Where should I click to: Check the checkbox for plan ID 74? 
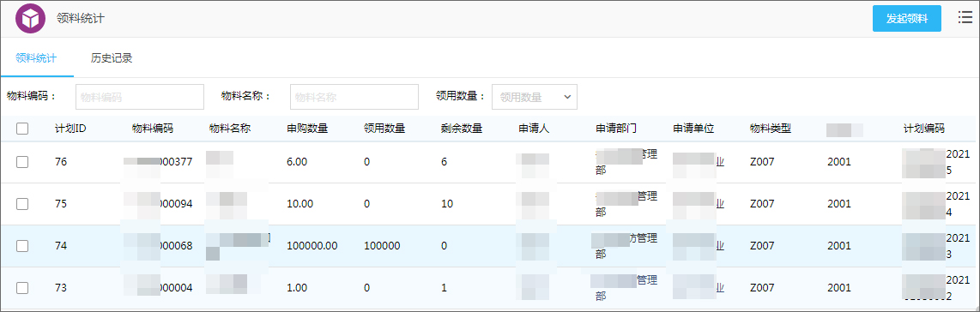click(x=22, y=246)
